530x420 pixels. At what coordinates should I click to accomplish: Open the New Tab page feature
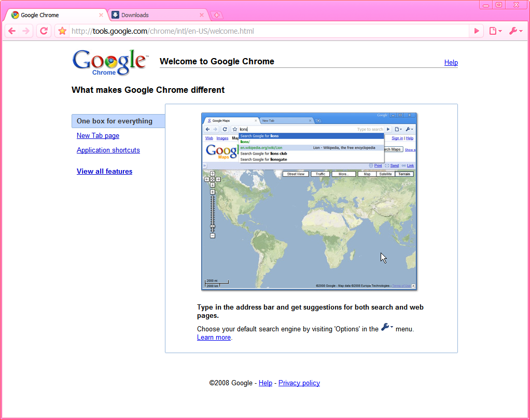pos(98,135)
